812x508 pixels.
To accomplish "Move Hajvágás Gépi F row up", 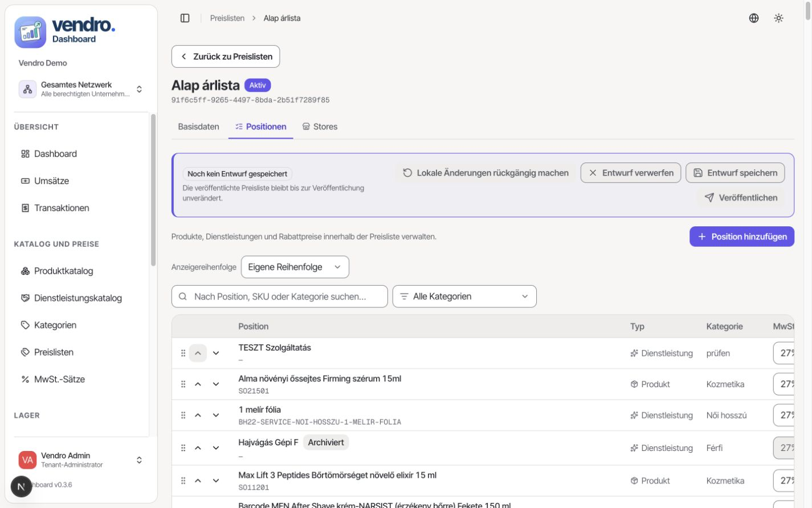I will (x=198, y=448).
